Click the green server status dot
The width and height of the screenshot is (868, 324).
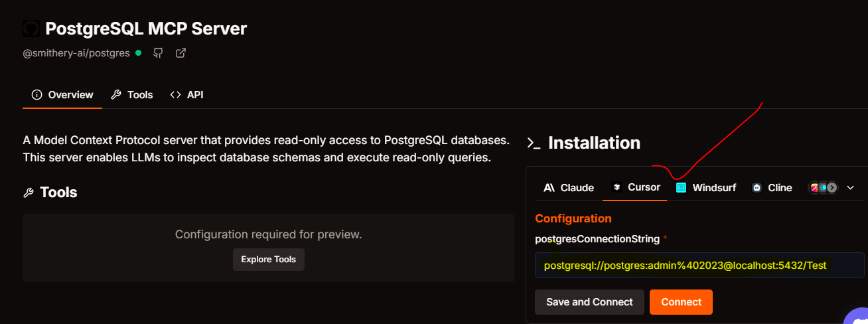click(x=138, y=52)
